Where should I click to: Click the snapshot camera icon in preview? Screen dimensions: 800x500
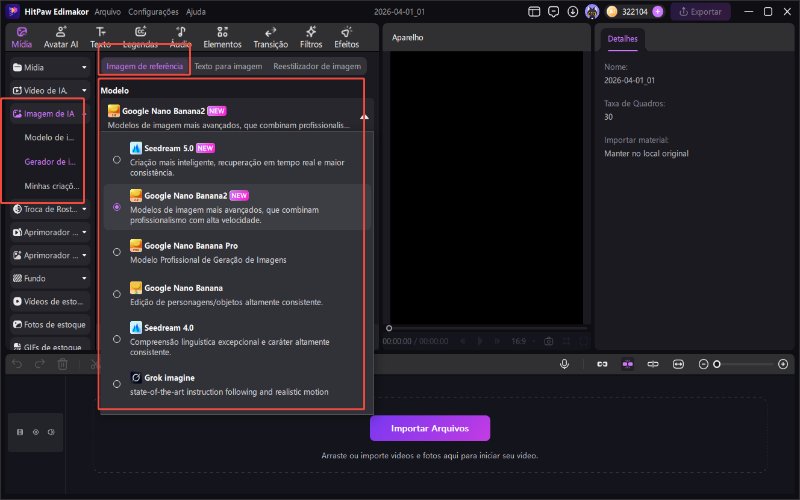coord(548,341)
